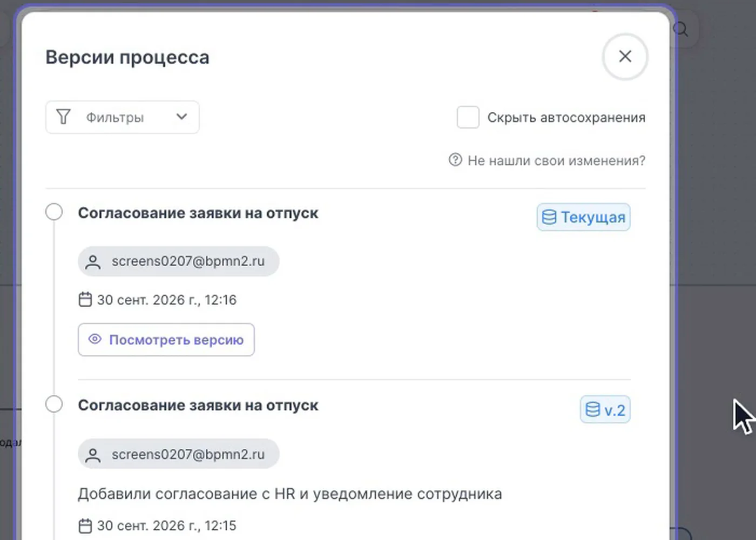
Task: Click the user chip in the v.2 version
Action: tap(179, 454)
